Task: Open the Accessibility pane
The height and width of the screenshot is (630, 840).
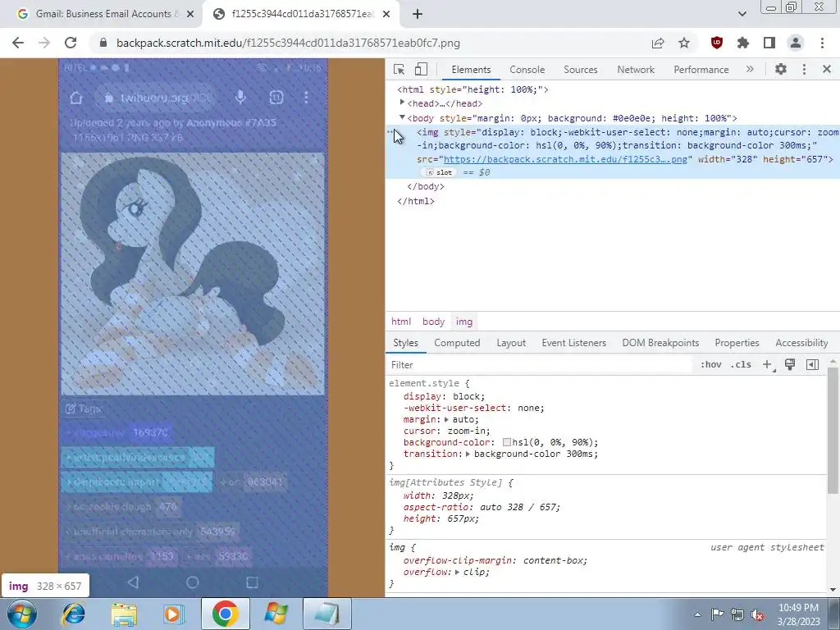Action: 801,343
